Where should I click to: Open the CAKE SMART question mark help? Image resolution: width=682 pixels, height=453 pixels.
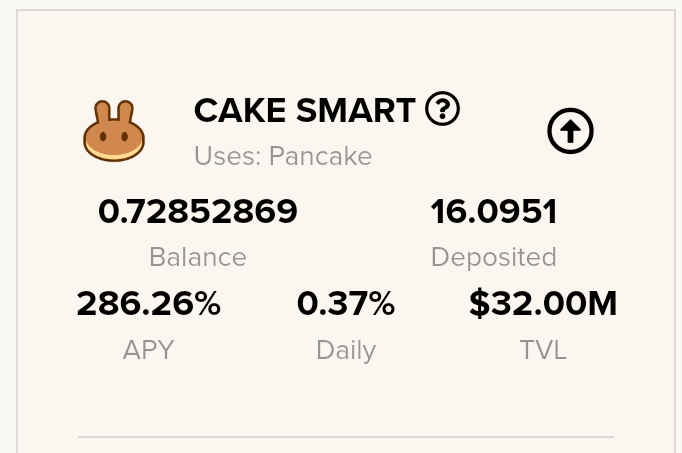click(442, 109)
